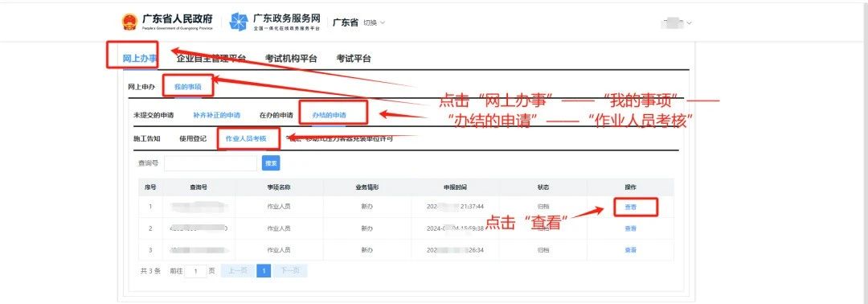Image resolution: width=868 pixels, height=304 pixels.
Task: Click the 广东政务服务网 pinwheel logo
Action: point(239,23)
